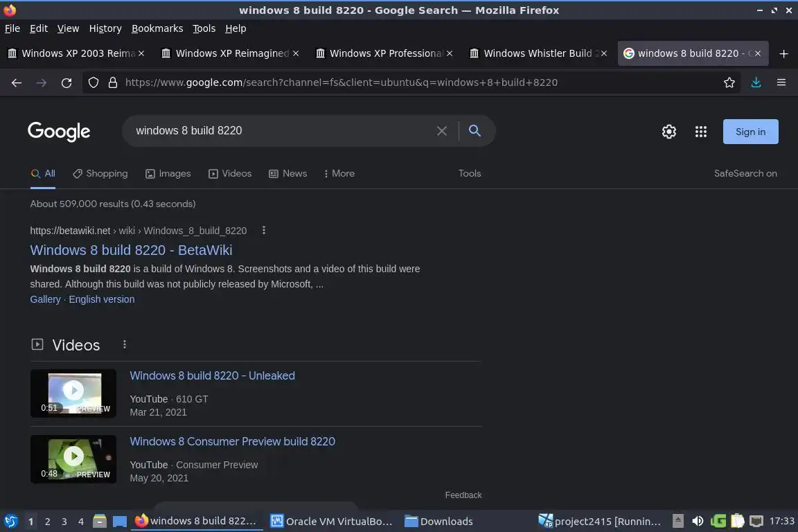798x532 pixels.
Task: Close the Windows XP Reimagined tab
Action: tap(296, 53)
